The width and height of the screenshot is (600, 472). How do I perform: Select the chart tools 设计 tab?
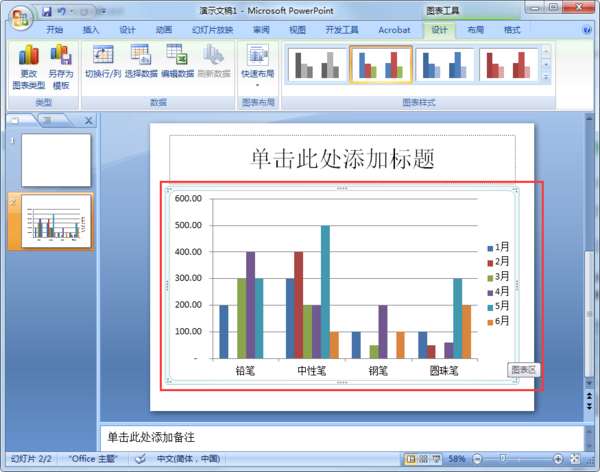(439, 30)
